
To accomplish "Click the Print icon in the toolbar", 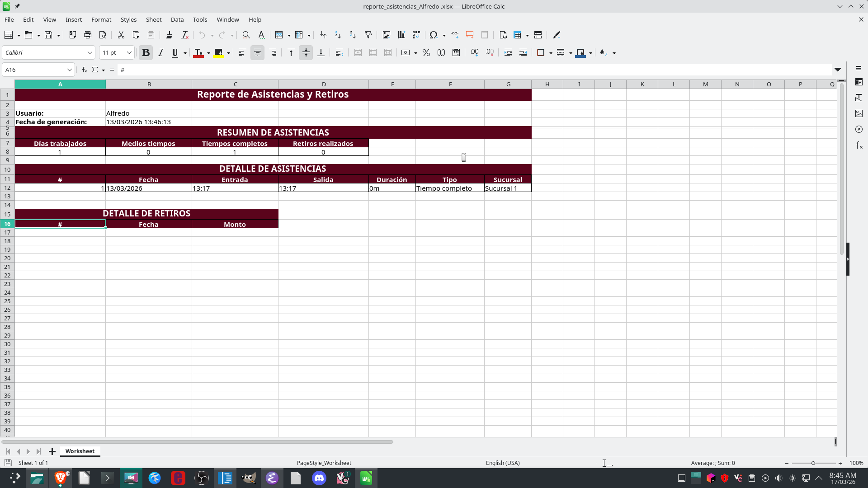I will pyautogui.click(x=88, y=35).
